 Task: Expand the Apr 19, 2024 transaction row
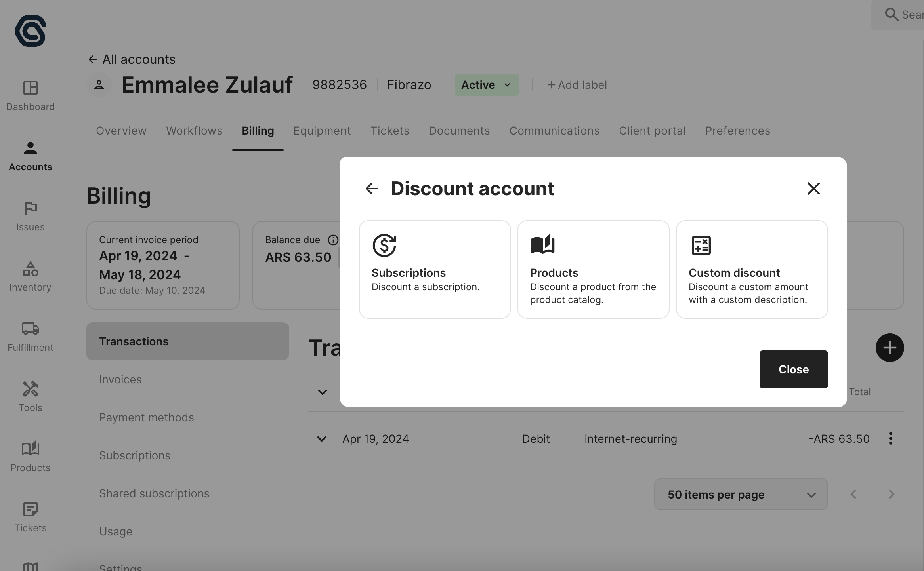(322, 439)
